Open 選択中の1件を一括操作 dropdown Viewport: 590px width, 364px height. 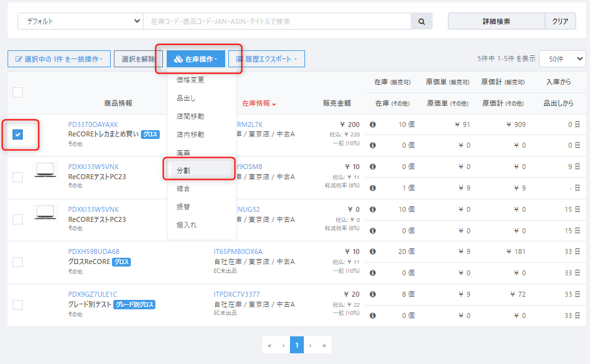[59, 59]
